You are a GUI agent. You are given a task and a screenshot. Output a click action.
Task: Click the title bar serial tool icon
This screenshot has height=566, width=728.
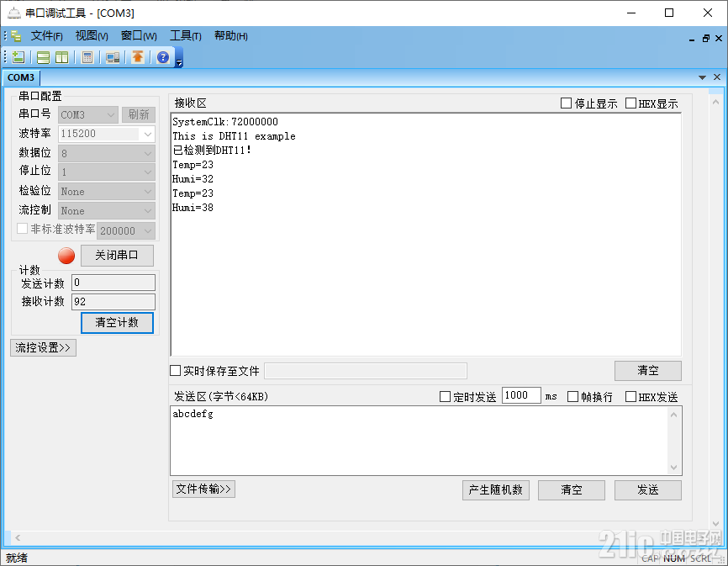click(x=14, y=13)
